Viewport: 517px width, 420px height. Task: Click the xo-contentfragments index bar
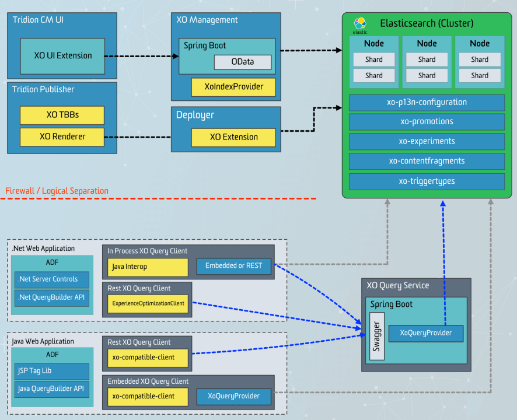(427, 162)
